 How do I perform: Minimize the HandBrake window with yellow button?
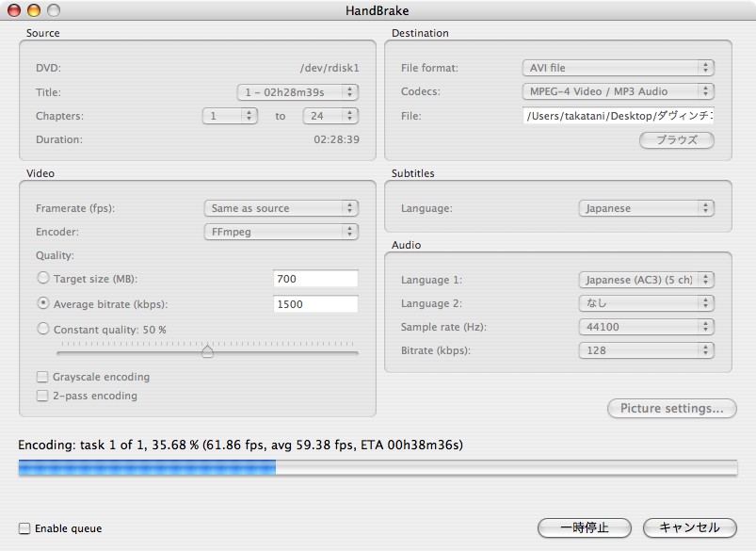tap(34, 10)
